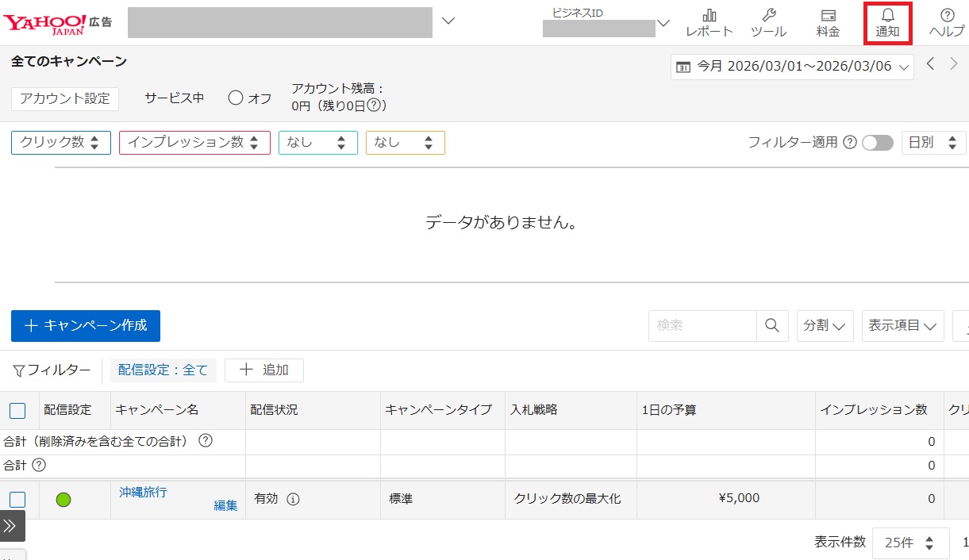
Task: Click the キャンペーン作成 button
Action: tap(86, 326)
